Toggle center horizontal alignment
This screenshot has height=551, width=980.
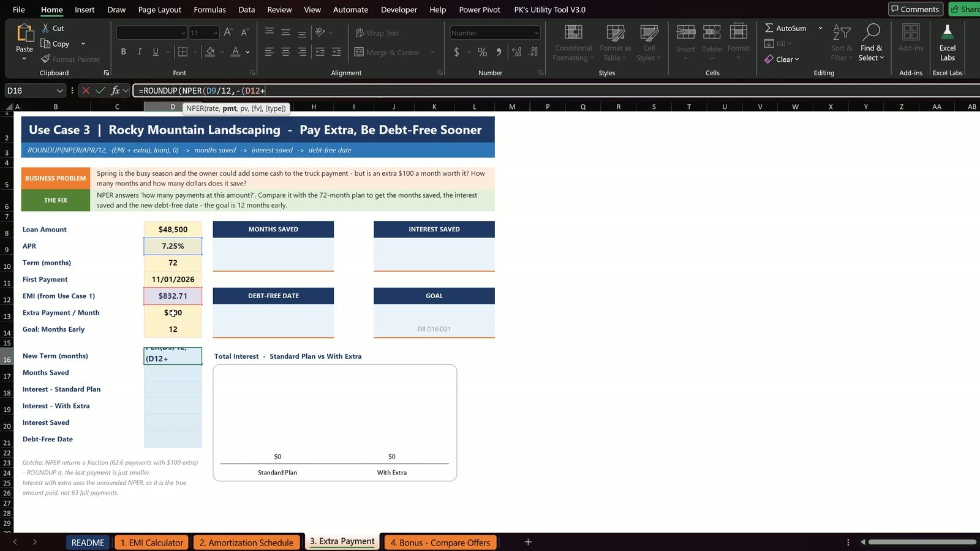coord(285,52)
